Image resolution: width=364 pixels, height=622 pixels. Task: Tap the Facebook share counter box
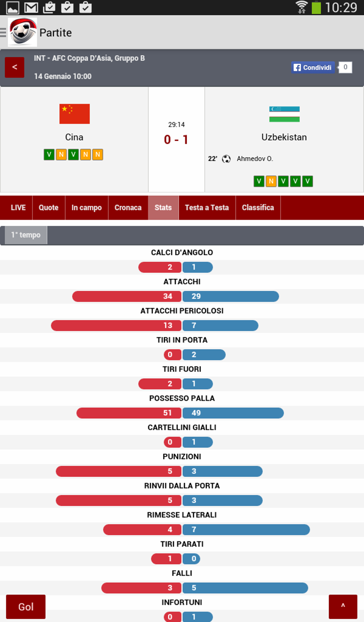[x=345, y=67]
